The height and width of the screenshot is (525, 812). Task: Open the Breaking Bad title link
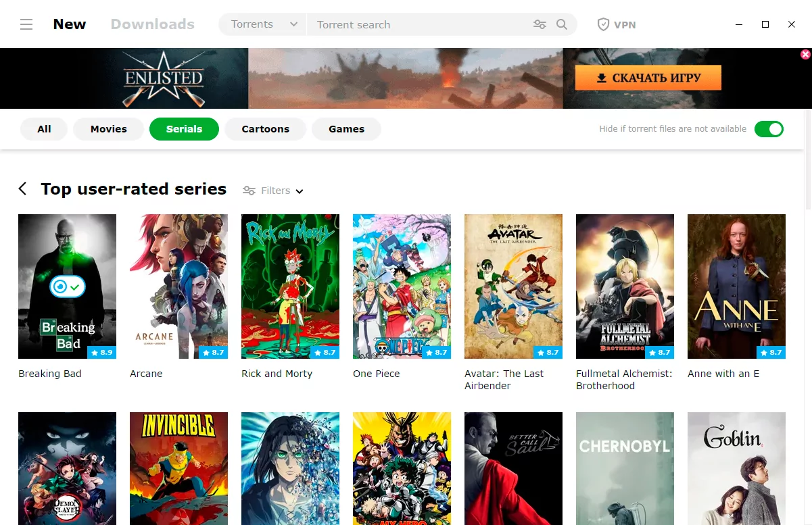point(50,374)
